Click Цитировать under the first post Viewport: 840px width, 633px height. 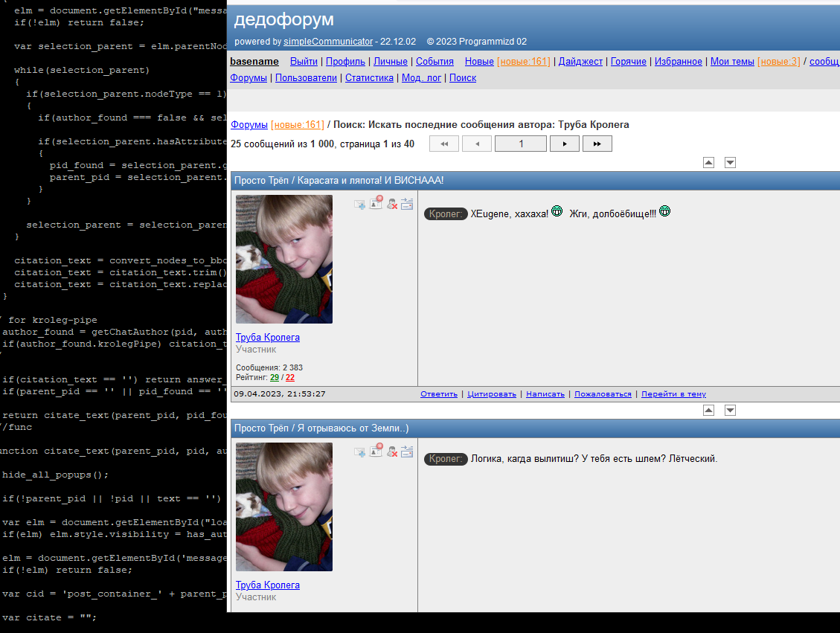pos(492,394)
